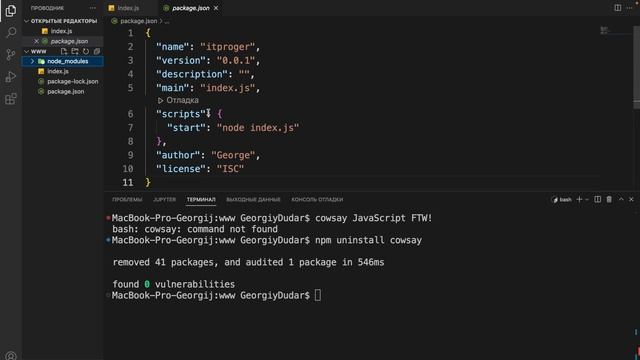Image resolution: width=640 pixels, height=360 pixels.
Task: Open the Accounts icon at bottom
Action: pos(11,356)
